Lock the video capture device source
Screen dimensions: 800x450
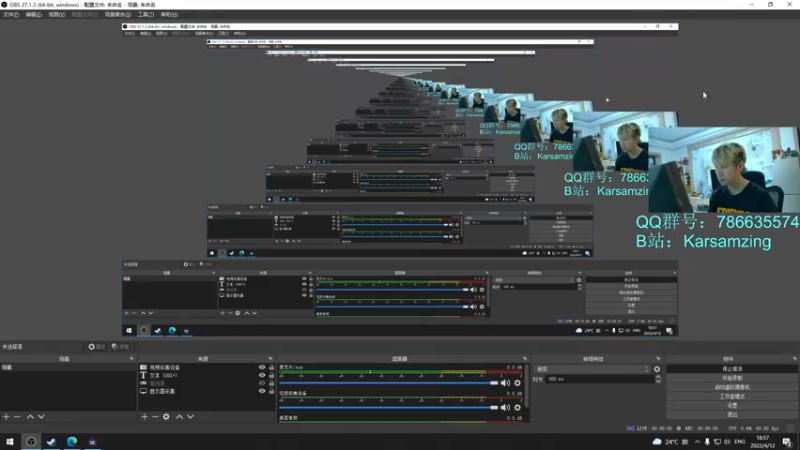pyautogui.click(x=271, y=367)
